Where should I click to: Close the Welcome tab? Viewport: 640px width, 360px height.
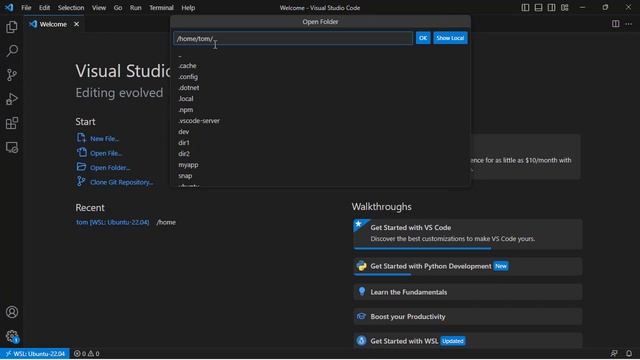(76, 24)
